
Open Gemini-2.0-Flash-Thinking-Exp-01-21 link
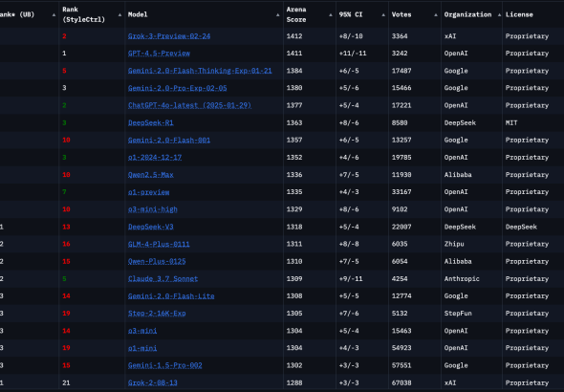[x=200, y=71]
